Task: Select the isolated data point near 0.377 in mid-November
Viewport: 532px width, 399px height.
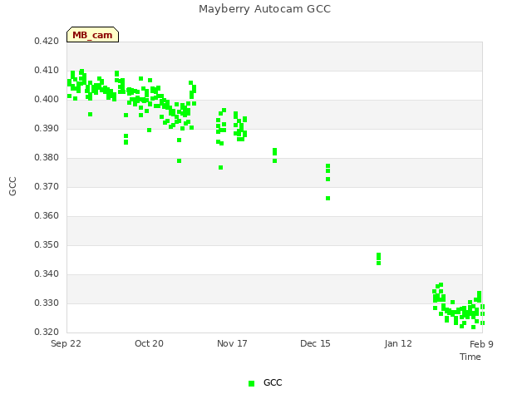Action: (x=220, y=168)
